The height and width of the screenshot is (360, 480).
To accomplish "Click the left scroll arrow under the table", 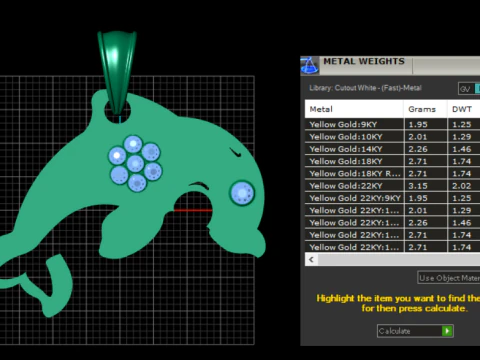I will [x=311, y=260].
